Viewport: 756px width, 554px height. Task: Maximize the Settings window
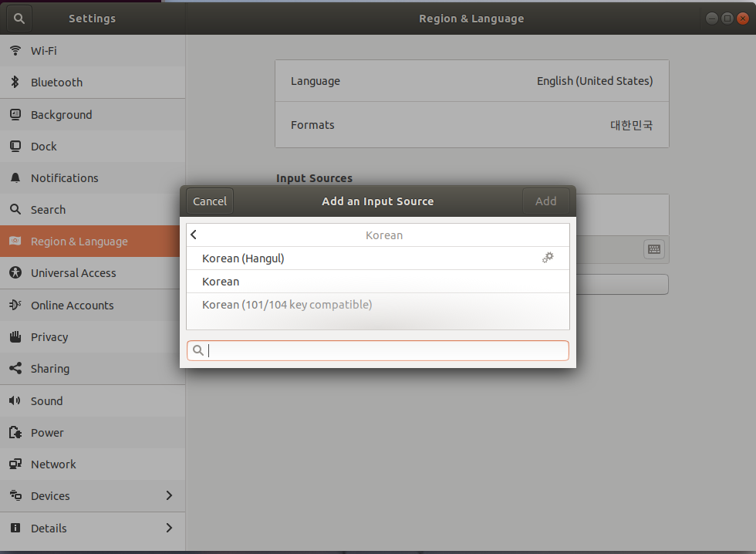[x=727, y=19]
